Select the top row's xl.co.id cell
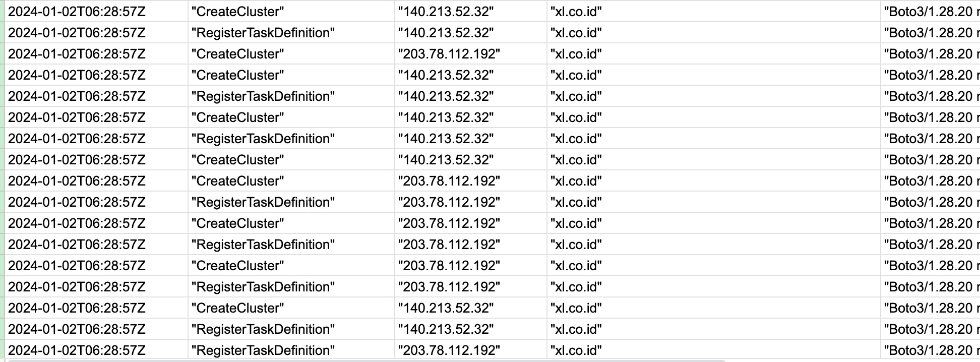980x362 pixels. tap(576, 12)
